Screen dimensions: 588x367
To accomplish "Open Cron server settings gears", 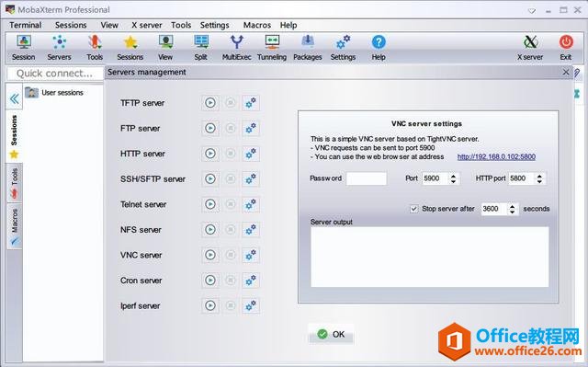I will click(251, 281).
